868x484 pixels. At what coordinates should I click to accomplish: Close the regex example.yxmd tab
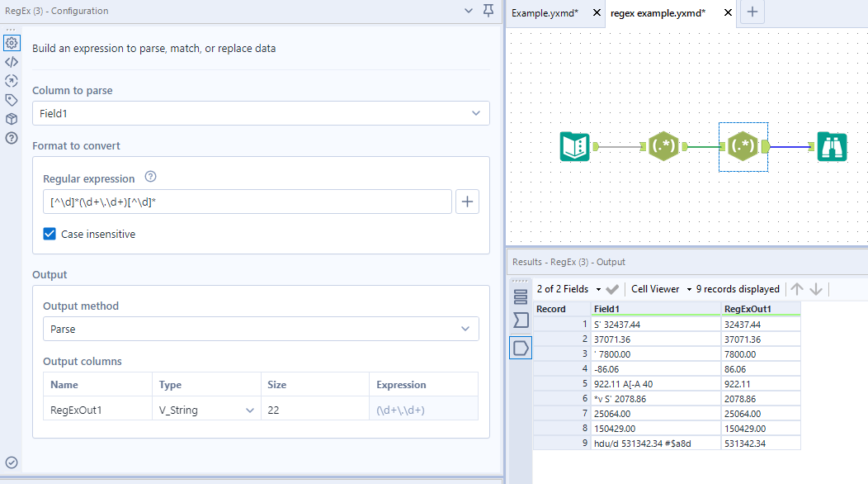pos(728,12)
